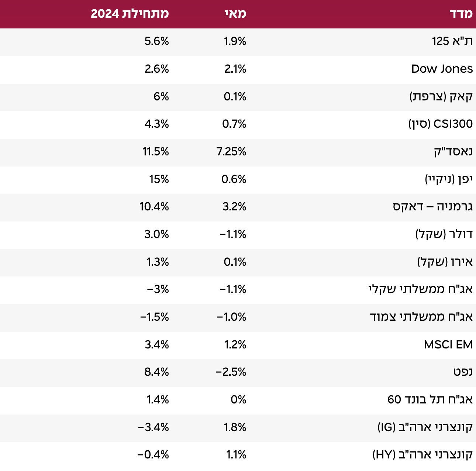Screen dimensions: 476x471
Task: Select the גרמניה – דאקס label
Action: click(432, 207)
